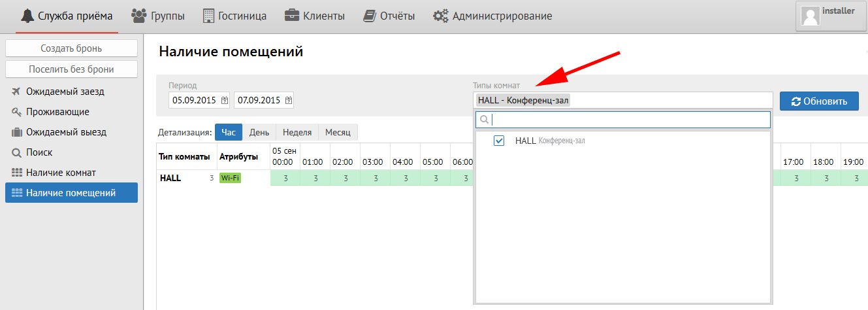The height and width of the screenshot is (310, 868).
Task: Click the HALL row label
Action: (170, 178)
